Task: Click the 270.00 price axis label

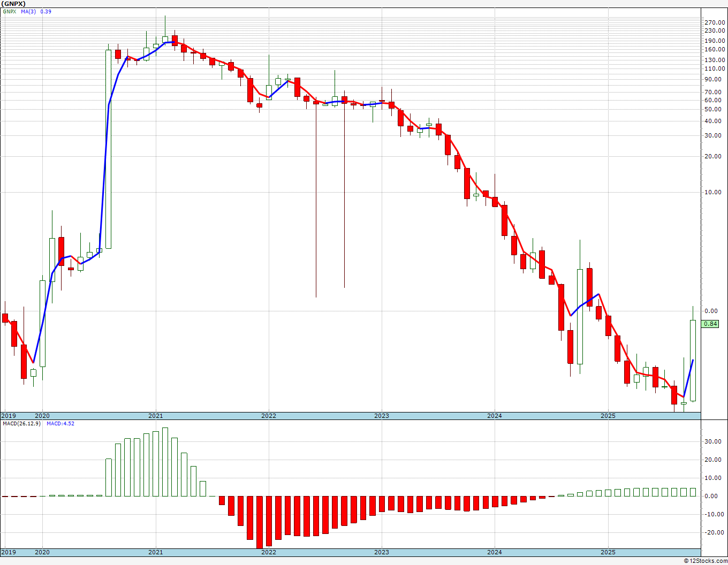Action: tap(715, 22)
